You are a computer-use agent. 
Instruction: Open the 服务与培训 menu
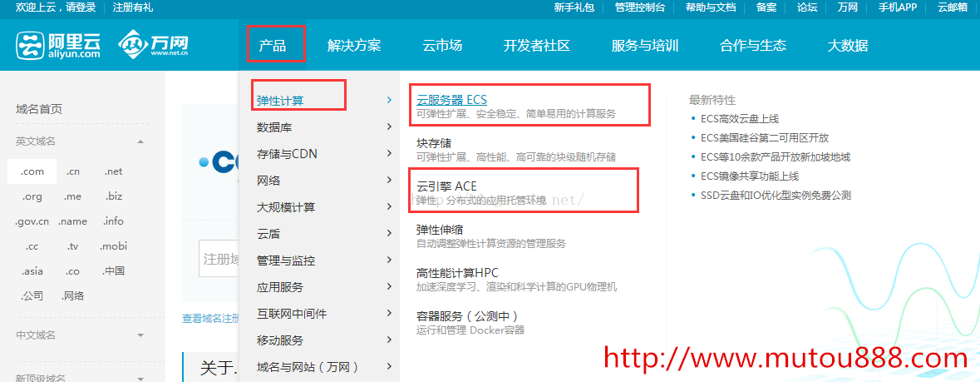645,45
